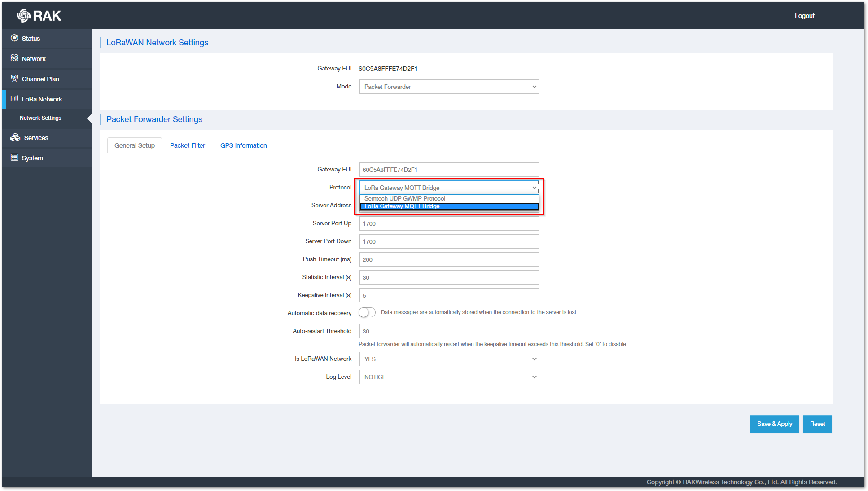The width and height of the screenshot is (868, 491).
Task: Click the Network sidebar icon
Action: pos(14,58)
